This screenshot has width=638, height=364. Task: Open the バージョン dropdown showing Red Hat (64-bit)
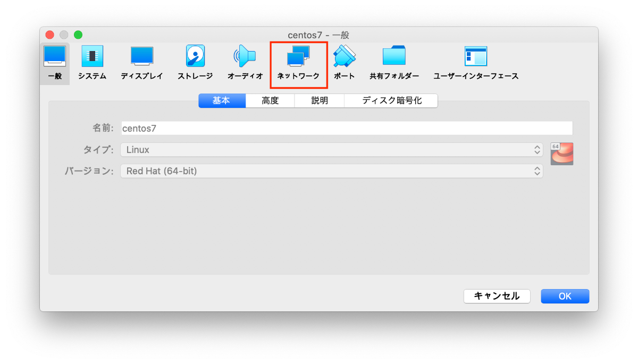click(332, 171)
